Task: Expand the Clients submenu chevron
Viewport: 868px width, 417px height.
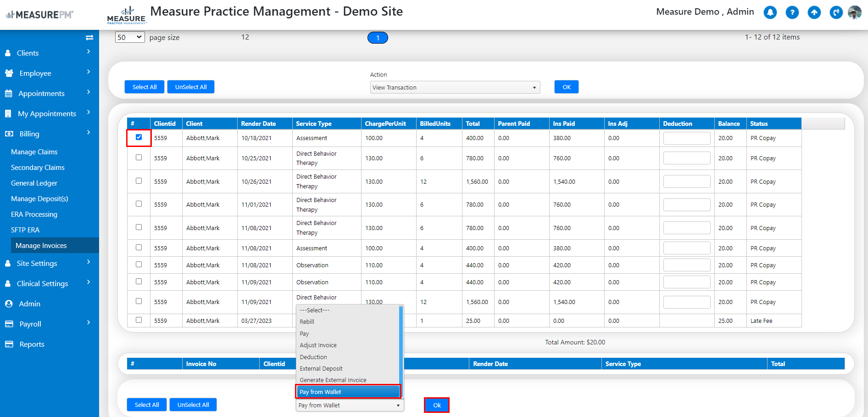Action: coord(89,51)
